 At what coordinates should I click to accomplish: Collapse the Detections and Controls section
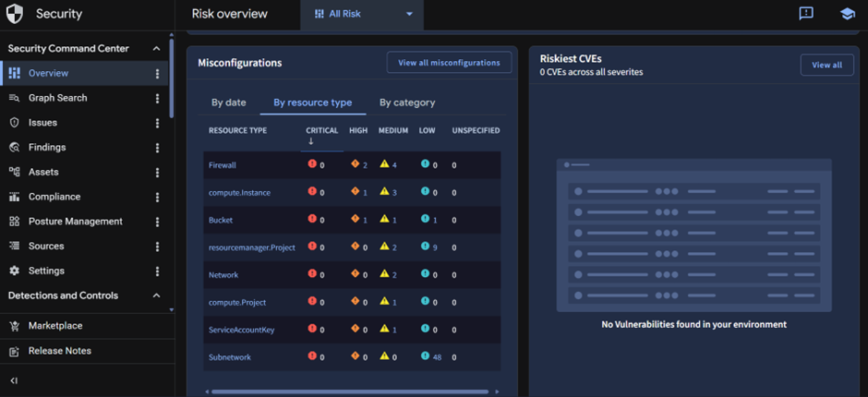tap(157, 295)
